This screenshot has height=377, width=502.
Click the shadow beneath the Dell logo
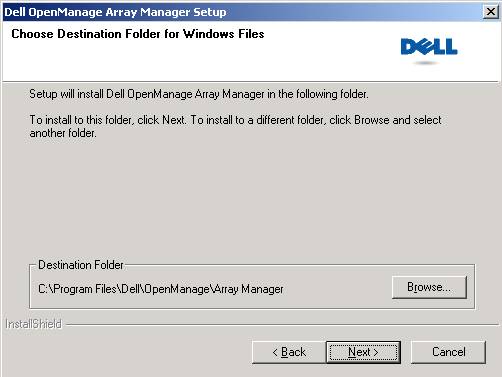click(426, 63)
